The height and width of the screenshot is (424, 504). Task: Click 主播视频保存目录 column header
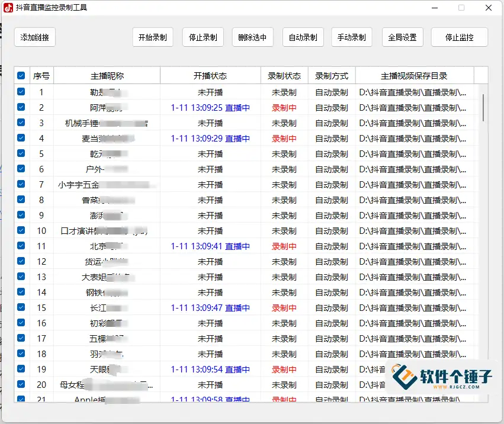(415, 76)
